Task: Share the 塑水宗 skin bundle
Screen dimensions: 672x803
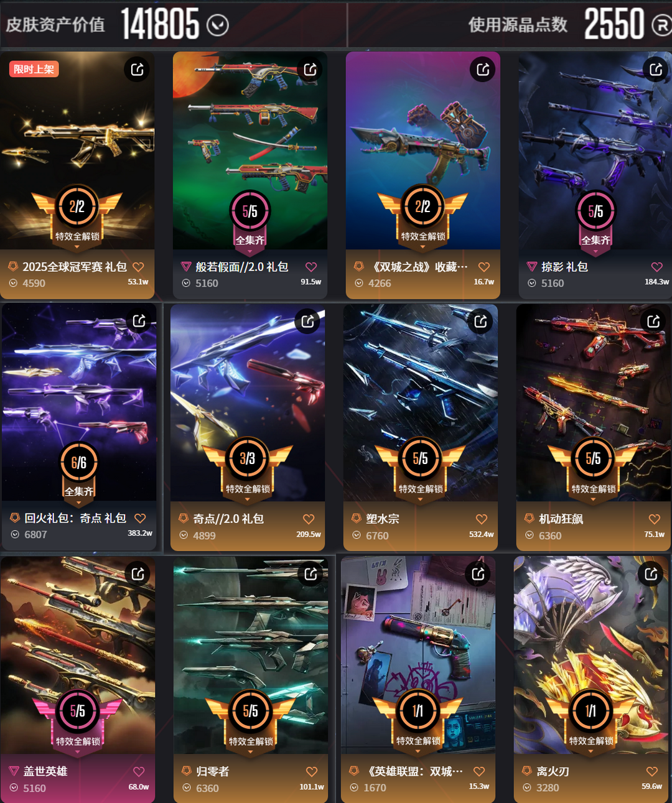Action: [x=480, y=321]
